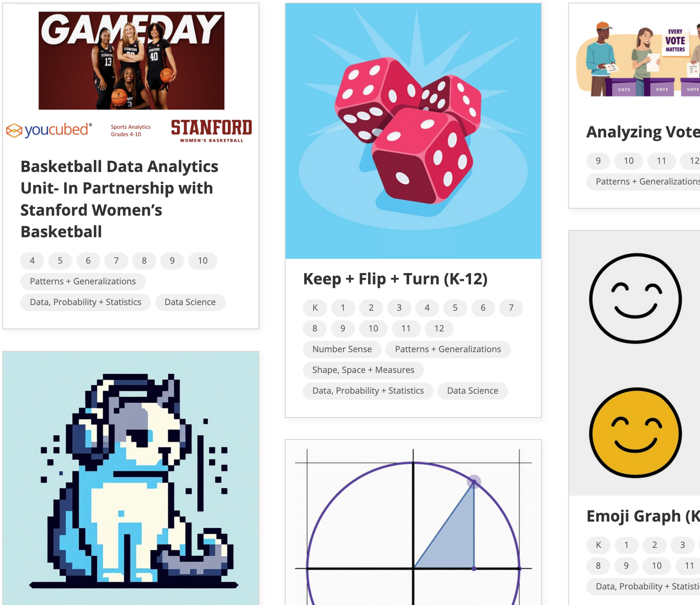Screen dimensions: 700x605
Task: Select Number Sense tag under Keep + Flip + Turn
Action: click(342, 349)
